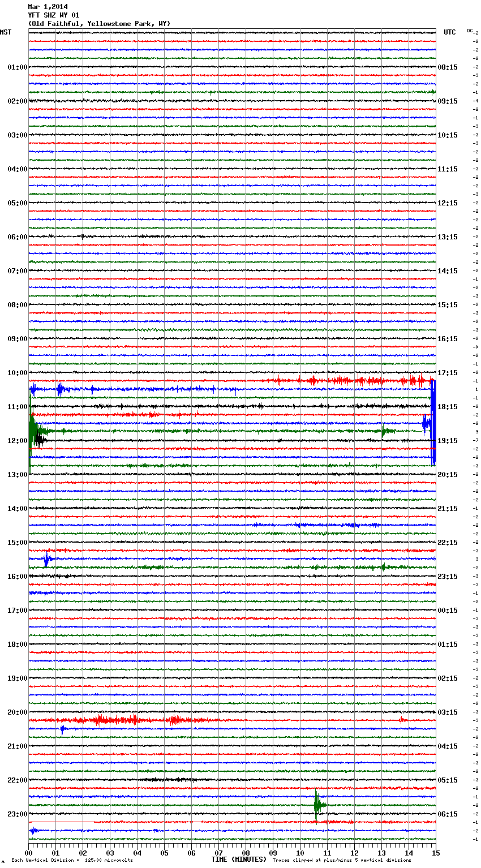The height and width of the screenshot is (868, 481).
Task: Click the 04:00 MST time label
Action: point(18,169)
